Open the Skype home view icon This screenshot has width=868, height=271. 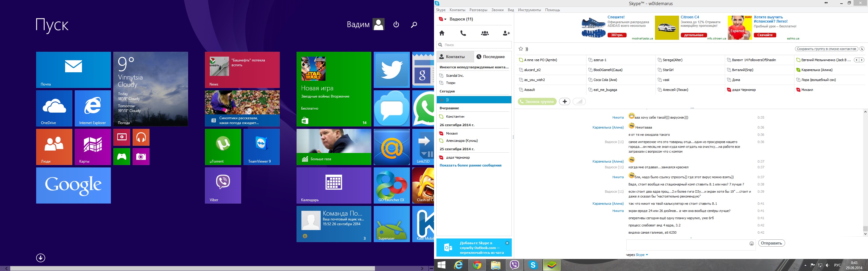[x=442, y=33]
